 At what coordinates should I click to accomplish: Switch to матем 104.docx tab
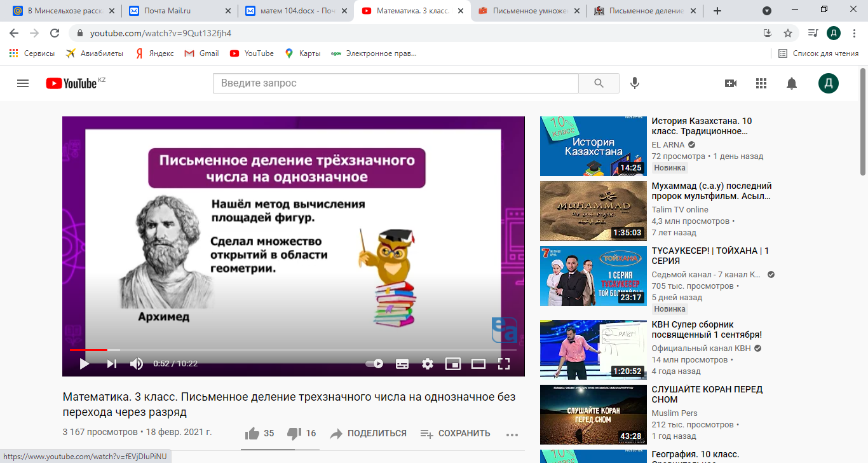click(x=295, y=11)
